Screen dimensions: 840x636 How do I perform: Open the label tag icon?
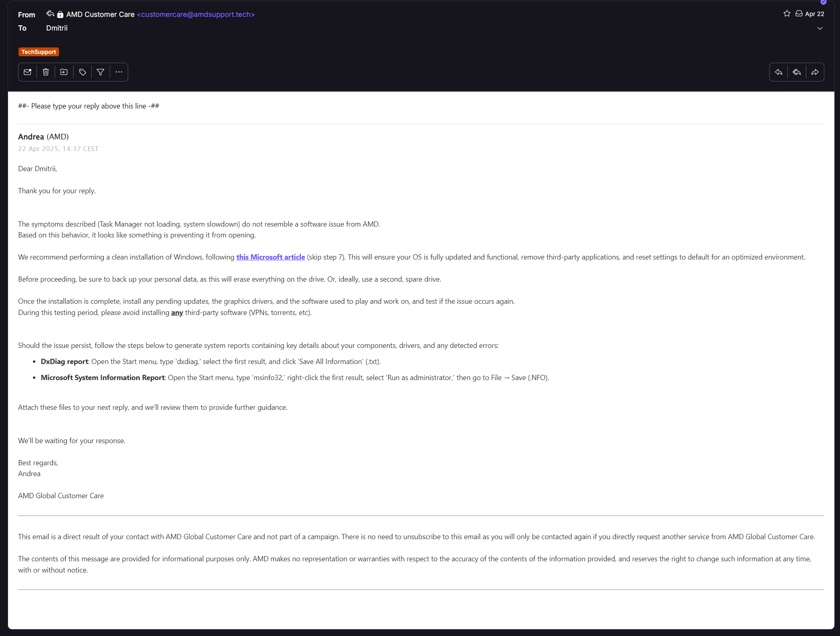[82, 72]
